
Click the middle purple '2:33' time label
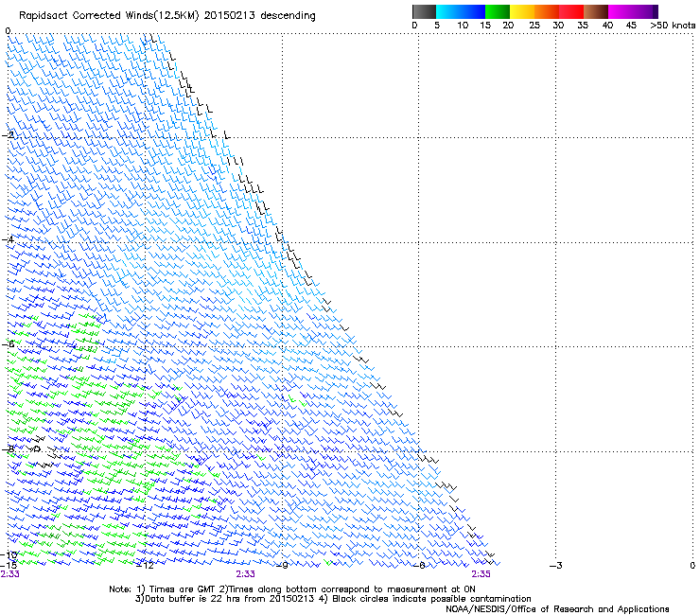pyautogui.click(x=246, y=574)
